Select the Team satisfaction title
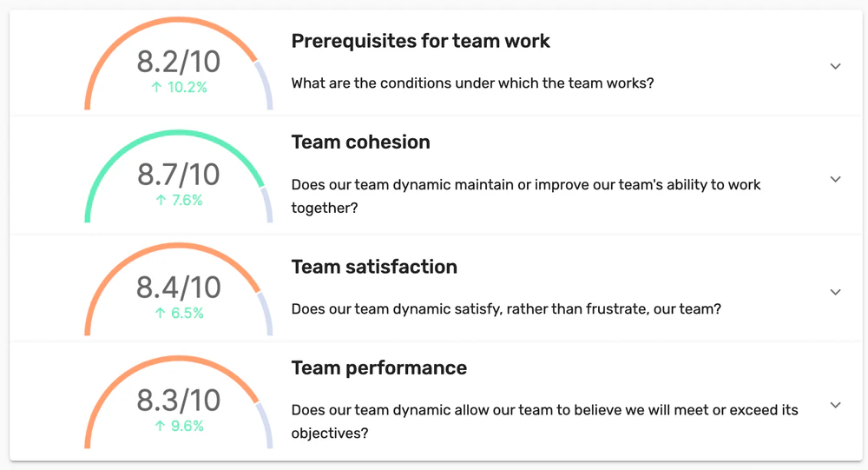868x470 pixels. [374, 267]
